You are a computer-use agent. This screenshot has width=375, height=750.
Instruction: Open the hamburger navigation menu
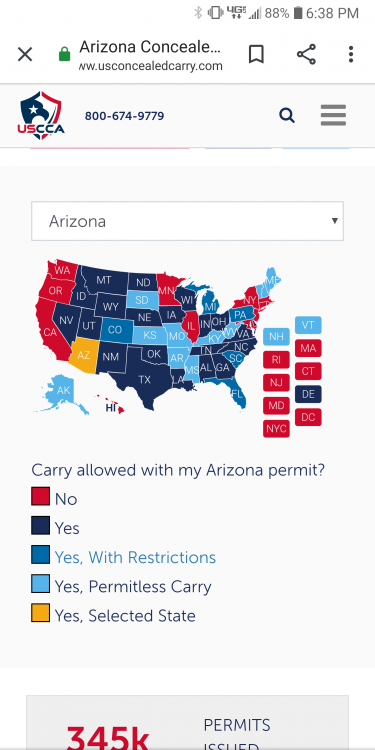(x=333, y=115)
